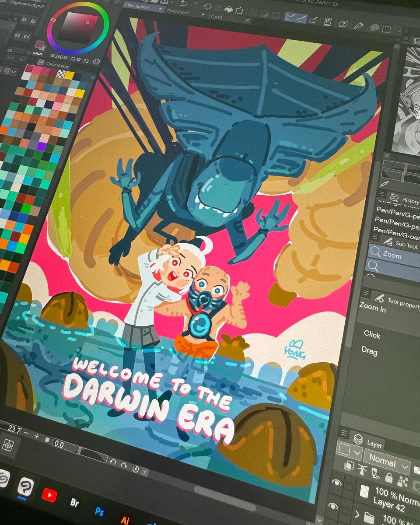
Task: Open Clip Studio Paint from the taskbar
Action: pyautogui.click(x=26, y=486)
